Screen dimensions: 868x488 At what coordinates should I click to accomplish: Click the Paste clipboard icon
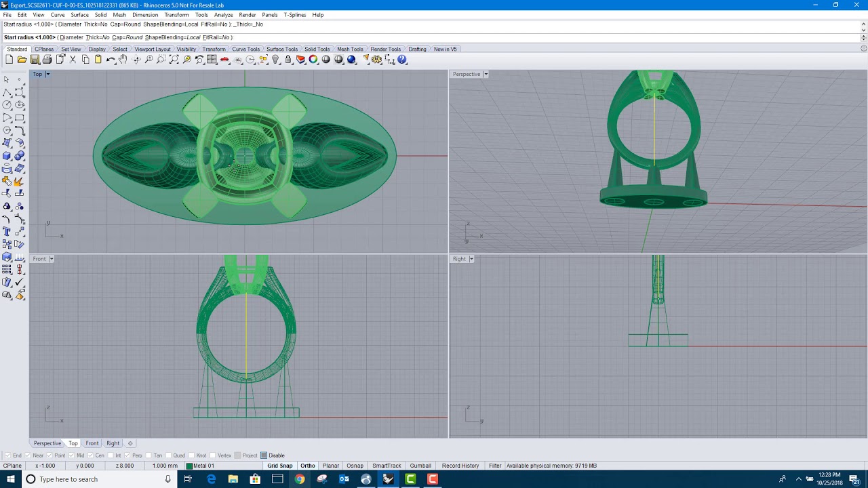98,60
